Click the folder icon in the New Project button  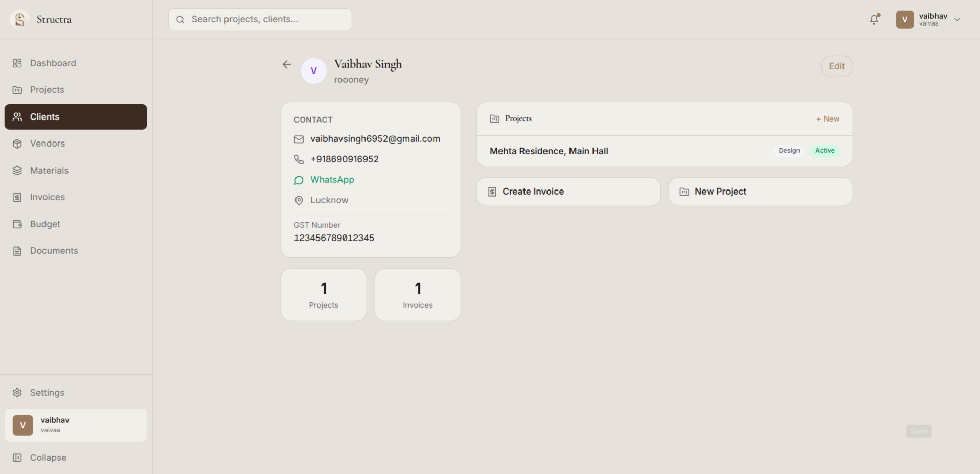685,192
